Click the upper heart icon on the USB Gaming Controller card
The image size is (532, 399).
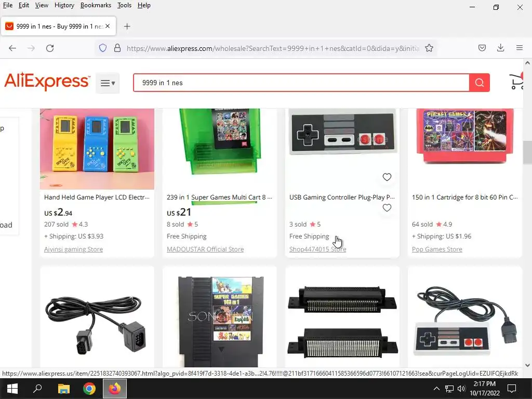[387, 177]
